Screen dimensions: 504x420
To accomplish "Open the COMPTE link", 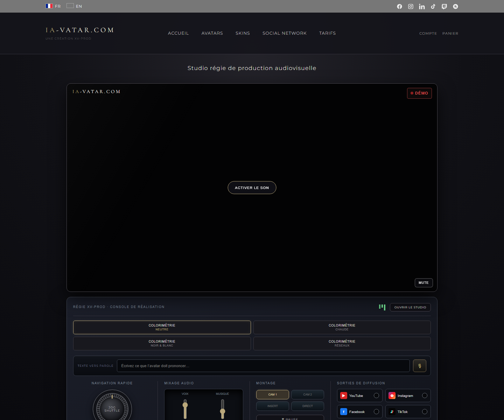I will coord(428,34).
